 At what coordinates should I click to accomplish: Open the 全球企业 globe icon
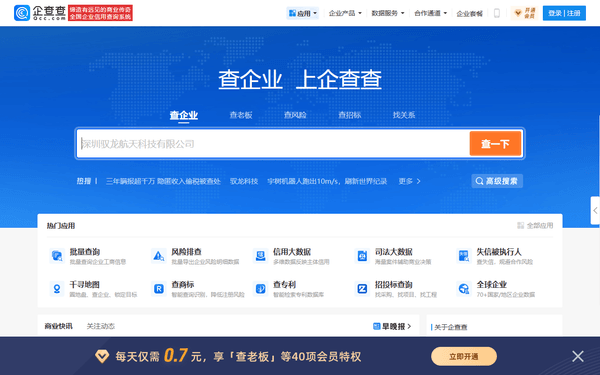pos(464,289)
